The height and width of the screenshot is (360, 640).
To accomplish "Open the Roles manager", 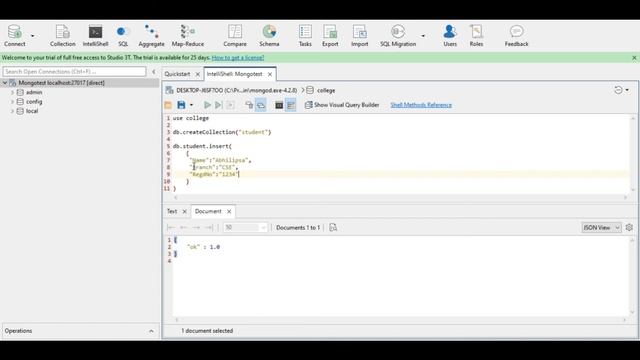I will coord(476,36).
